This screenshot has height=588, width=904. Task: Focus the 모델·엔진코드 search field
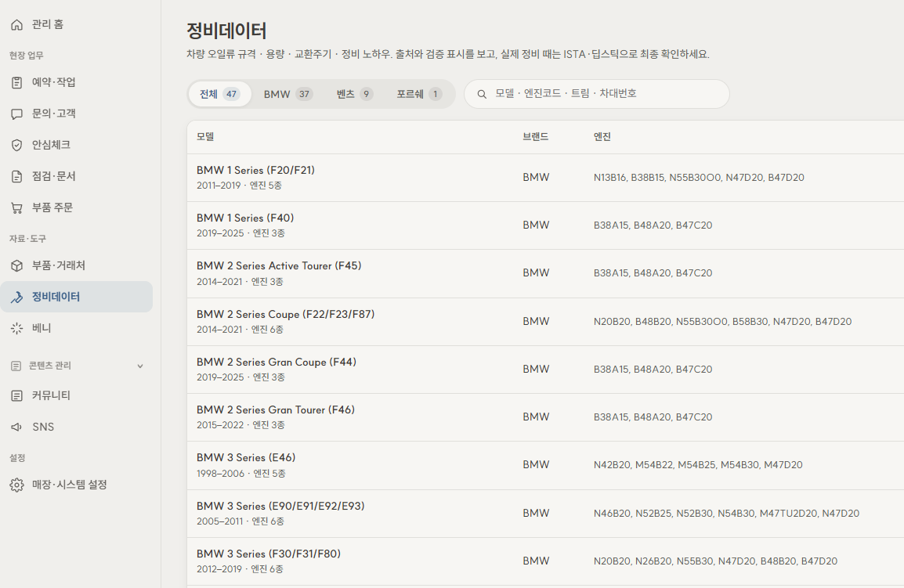[x=597, y=94]
